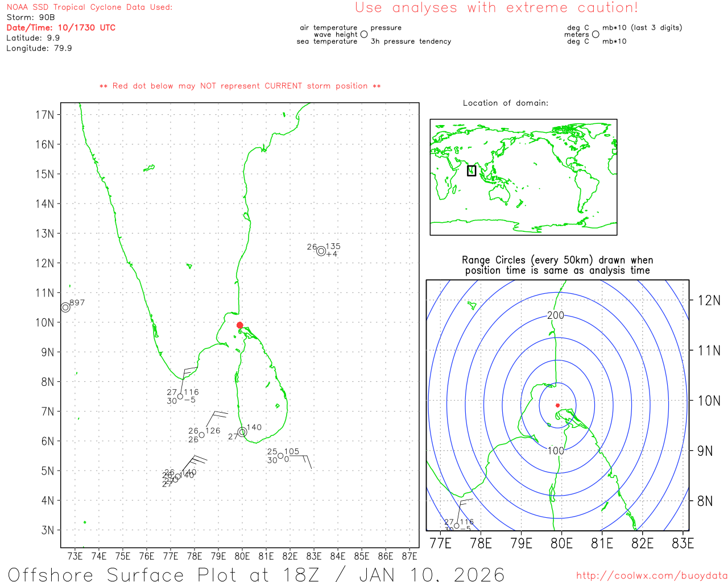Open the world map domain location thumbnail

point(523,177)
